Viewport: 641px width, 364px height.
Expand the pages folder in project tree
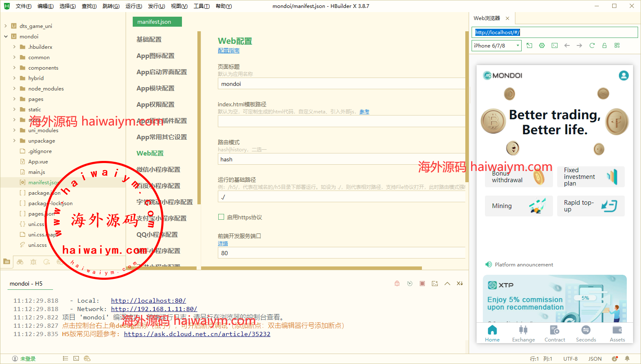pyautogui.click(x=14, y=99)
